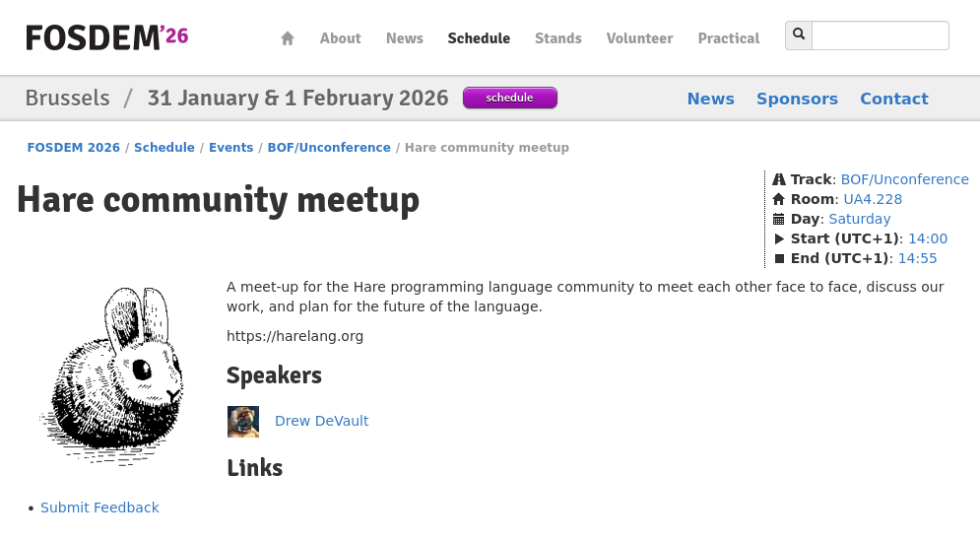Click the stop icon beside End time
The width and height of the screenshot is (980, 542).
pos(779,259)
